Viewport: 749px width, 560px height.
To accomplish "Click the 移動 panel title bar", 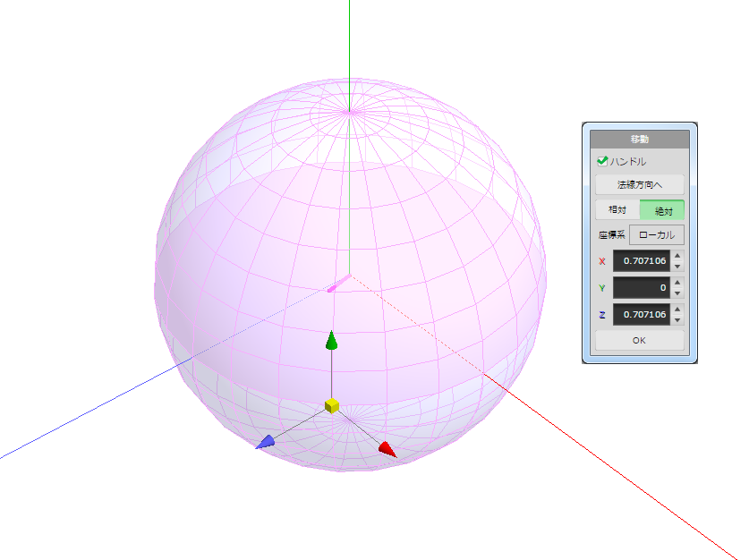I will [x=639, y=140].
